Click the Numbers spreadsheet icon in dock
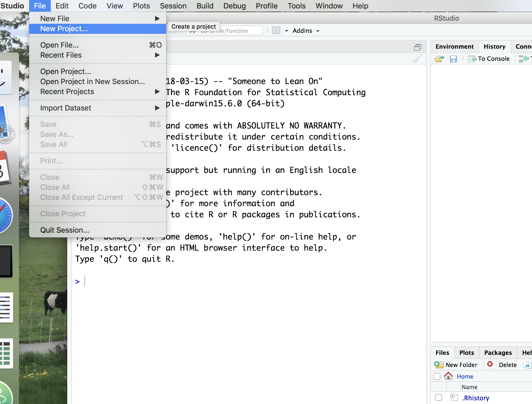Screen dimensions: 532x404 tap(6, 353)
